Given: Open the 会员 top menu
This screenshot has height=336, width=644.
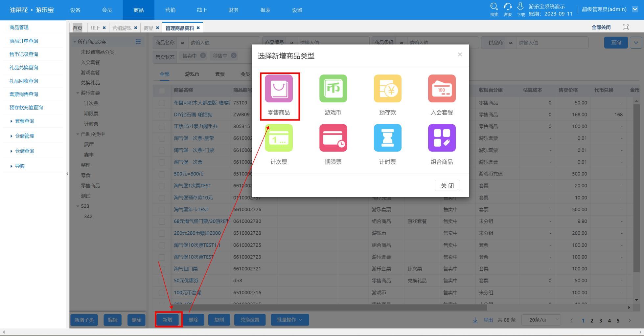Looking at the screenshot, I should pyautogui.click(x=107, y=10).
